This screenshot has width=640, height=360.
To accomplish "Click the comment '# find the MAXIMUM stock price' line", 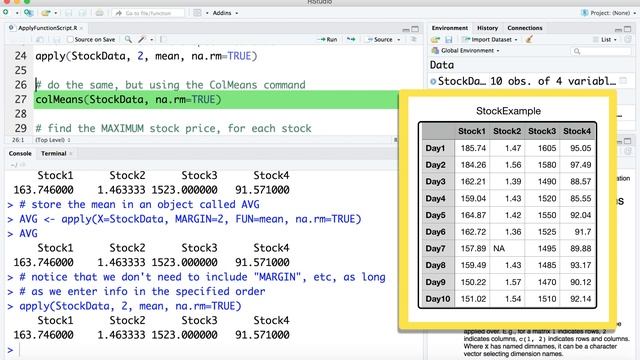I will 173,128.
